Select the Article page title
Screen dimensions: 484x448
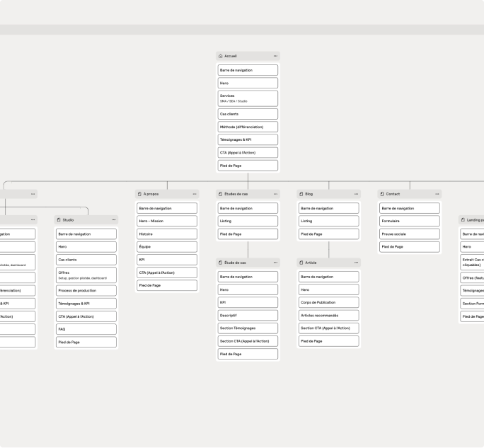311,263
